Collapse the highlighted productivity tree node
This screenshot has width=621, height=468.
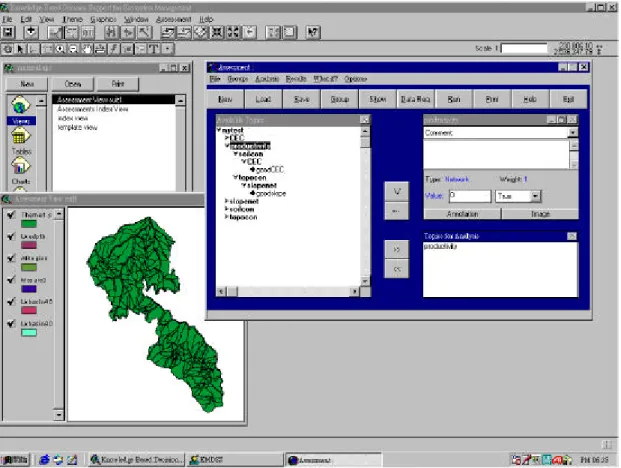pos(227,146)
